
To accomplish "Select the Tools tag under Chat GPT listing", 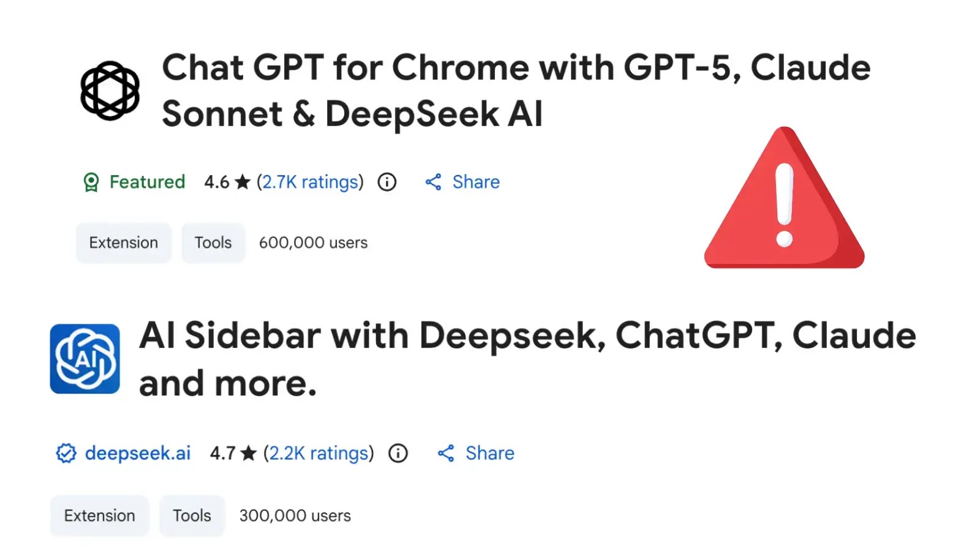I will [213, 242].
